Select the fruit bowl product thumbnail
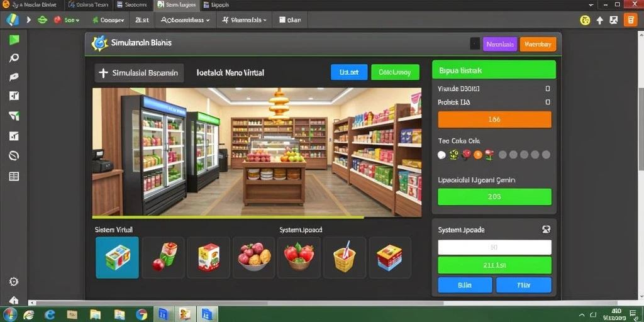Screen dimensions: 644x322 (x=254, y=257)
